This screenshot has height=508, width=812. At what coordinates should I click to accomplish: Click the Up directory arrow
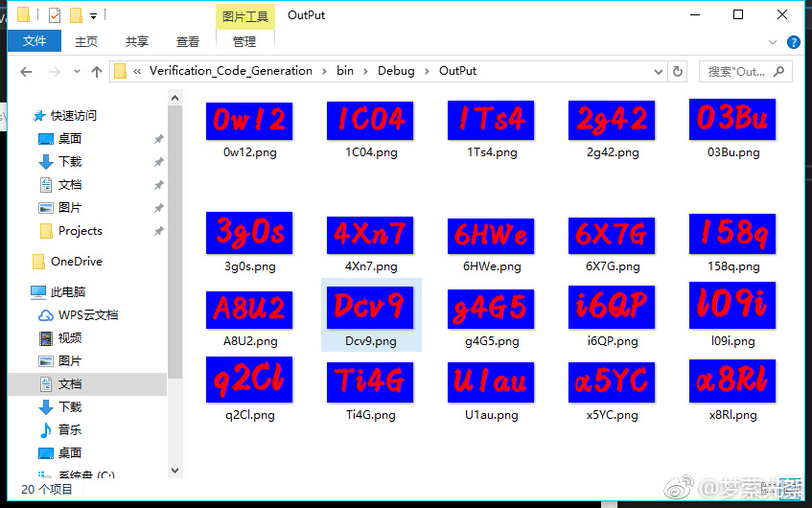pos(97,72)
